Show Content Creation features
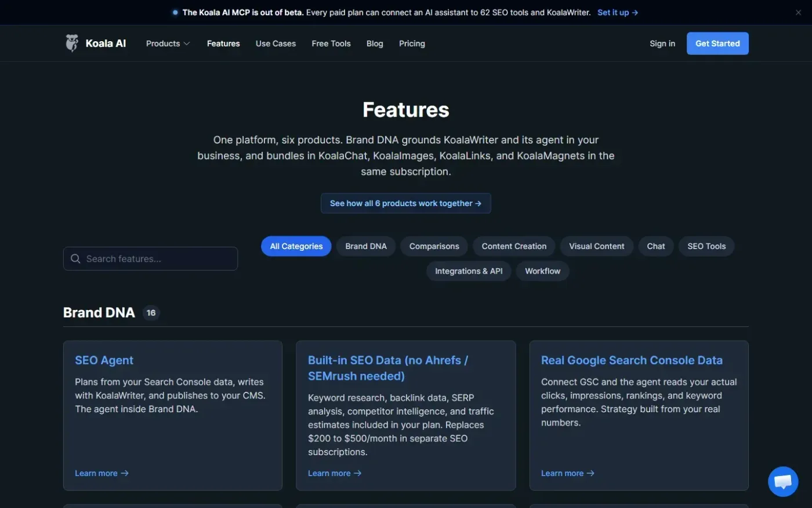 click(514, 246)
